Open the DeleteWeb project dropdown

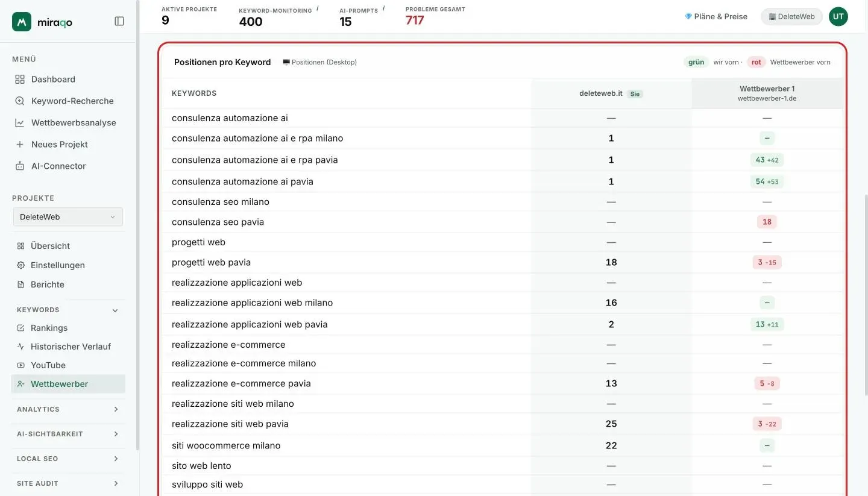tap(68, 217)
